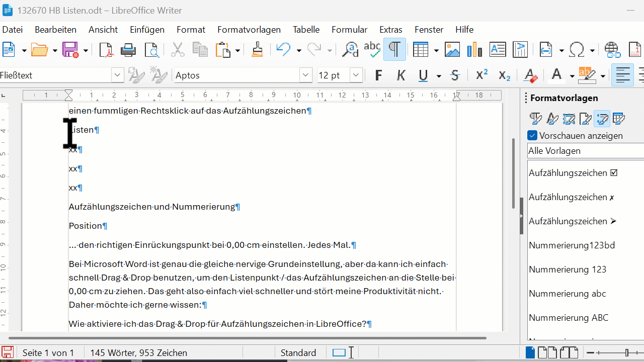644x362 pixels.
Task: Open the font name dropdown showing Aptos
Action: 305,75
